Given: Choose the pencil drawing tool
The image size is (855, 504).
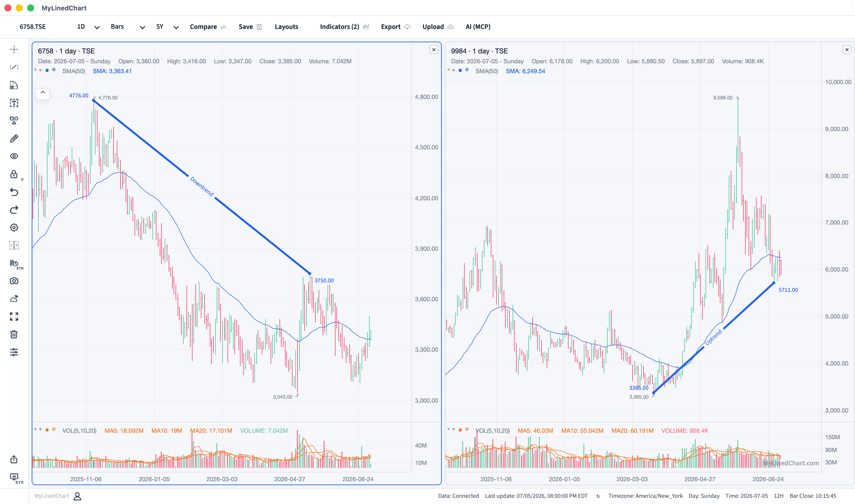Looking at the screenshot, I should pyautogui.click(x=14, y=138).
